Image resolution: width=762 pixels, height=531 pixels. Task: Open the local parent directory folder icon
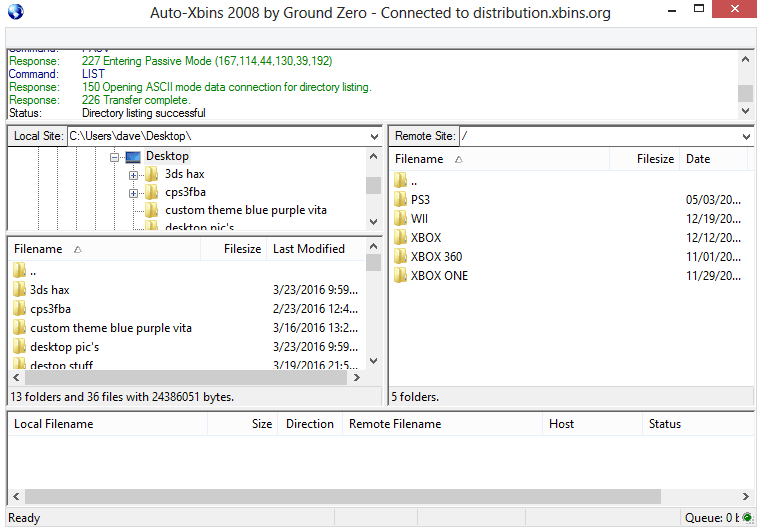pos(19,270)
